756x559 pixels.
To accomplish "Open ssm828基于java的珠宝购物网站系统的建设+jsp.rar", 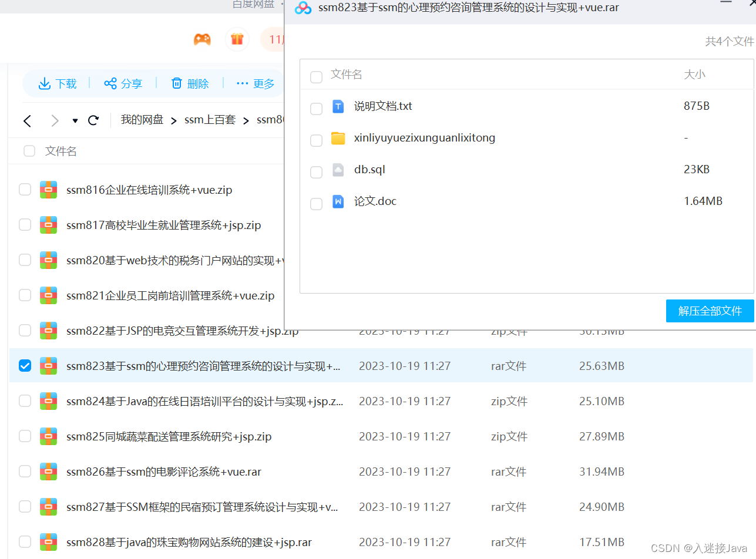I will [x=189, y=542].
